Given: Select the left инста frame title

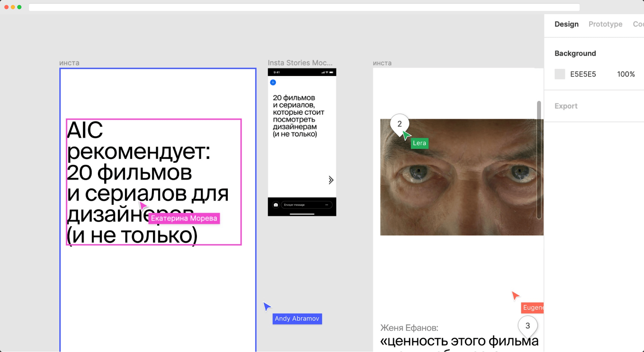Looking at the screenshot, I should pyautogui.click(x=69, y=63).
